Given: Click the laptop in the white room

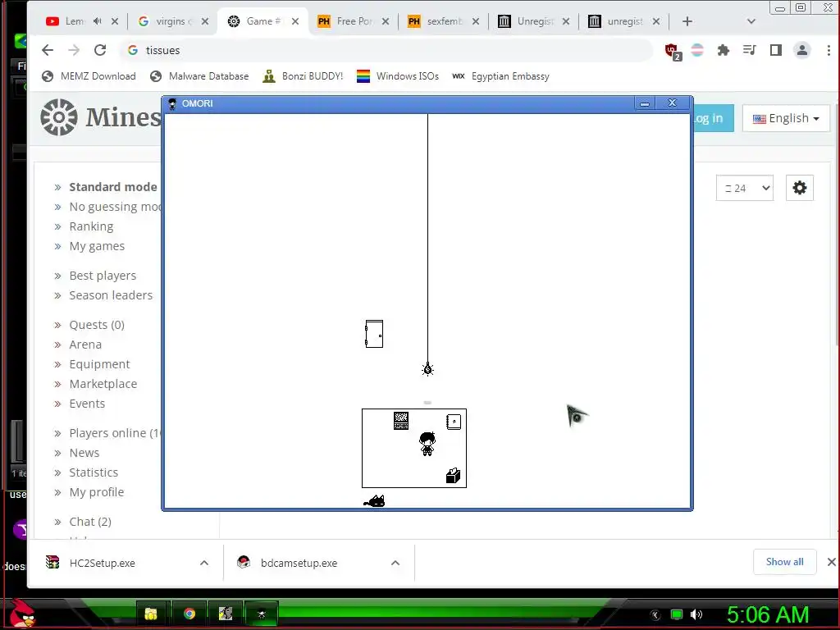Looking at the screenshot, I should coord(401,421).
